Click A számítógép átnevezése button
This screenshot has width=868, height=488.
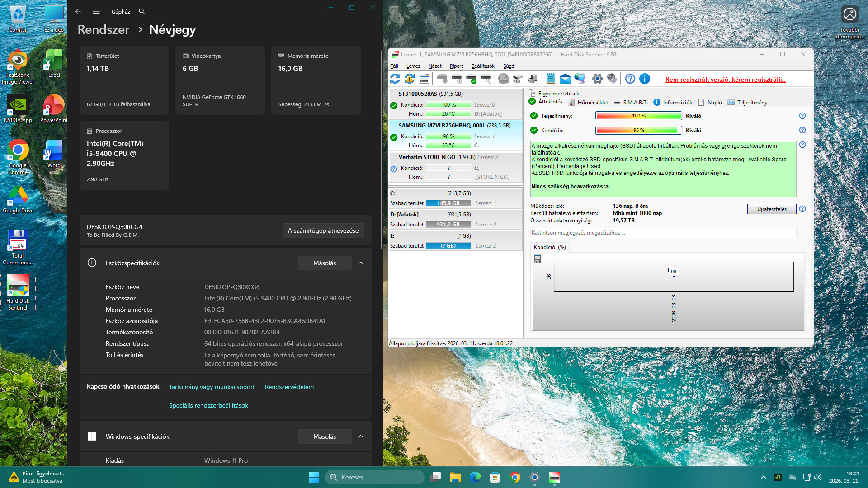tap(323, 230)
